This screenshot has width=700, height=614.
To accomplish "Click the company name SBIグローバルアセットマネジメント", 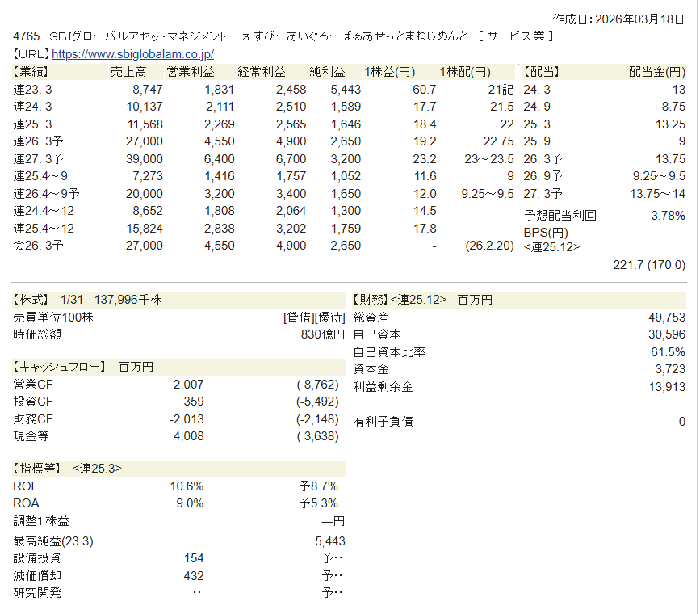I will click(137, 36).
